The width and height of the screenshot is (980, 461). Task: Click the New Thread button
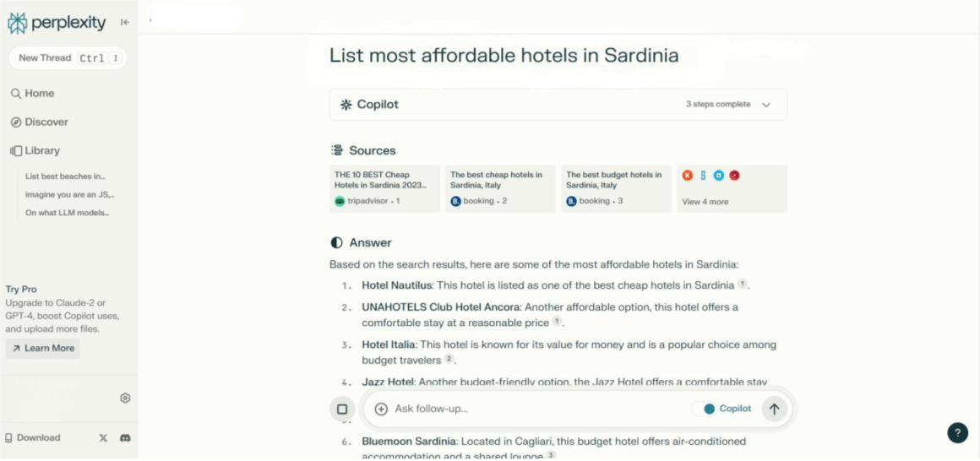pyautogui.click(x=68, y=58)
